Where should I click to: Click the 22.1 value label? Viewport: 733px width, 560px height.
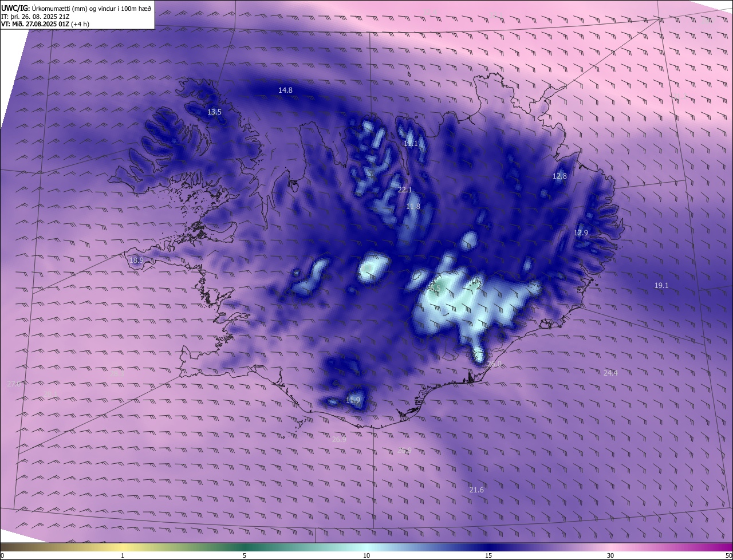pyautogui.click(x=405, y=190)
